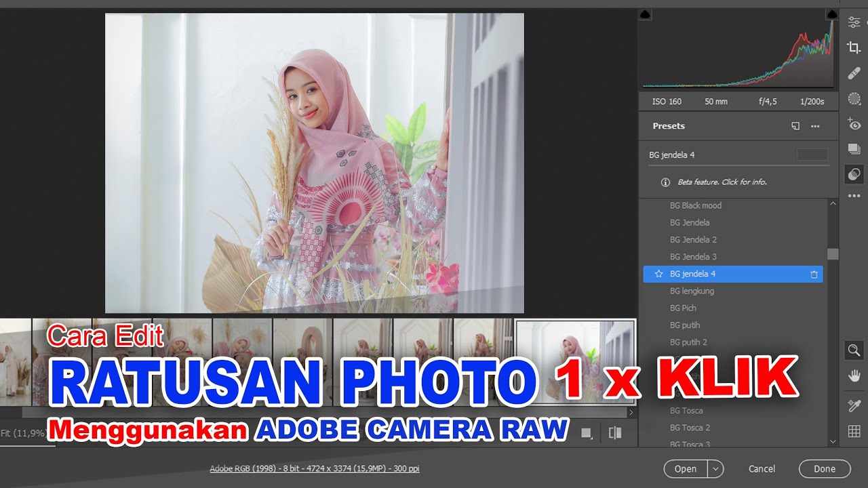Screen dimensions: 868x488
Task: Toggle highlight clipping warning in histogram
Action: (x=832, y=14)
